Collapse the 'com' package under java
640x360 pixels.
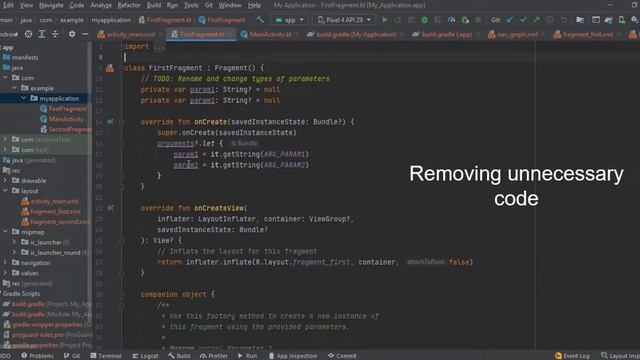click(x=5, y=78)
